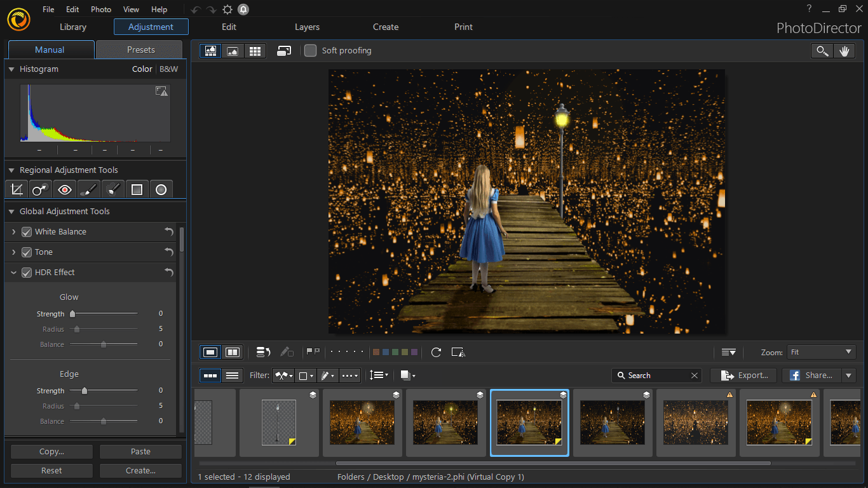
Task: Select the Gradient Mask tool
Action: click(x=137, y=189)
